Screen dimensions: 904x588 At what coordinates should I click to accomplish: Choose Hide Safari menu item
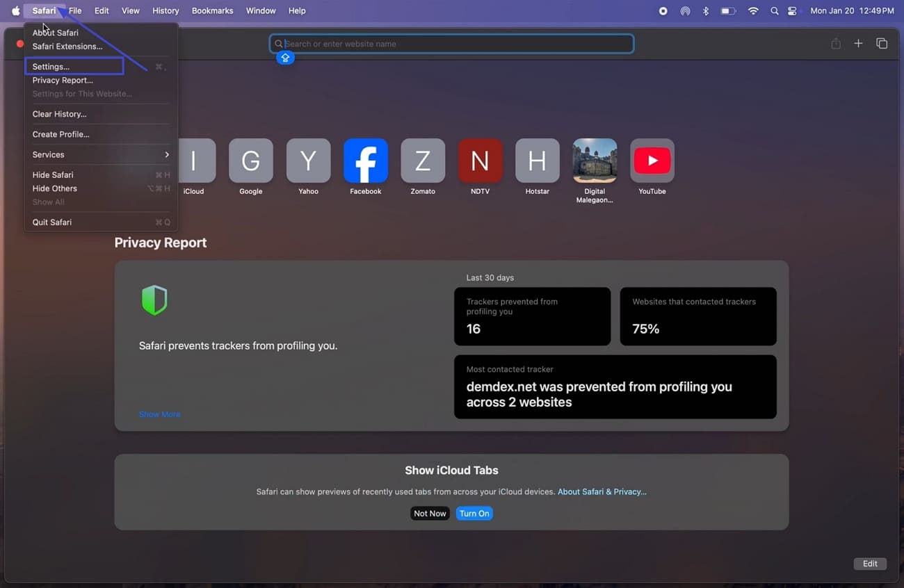101,175
